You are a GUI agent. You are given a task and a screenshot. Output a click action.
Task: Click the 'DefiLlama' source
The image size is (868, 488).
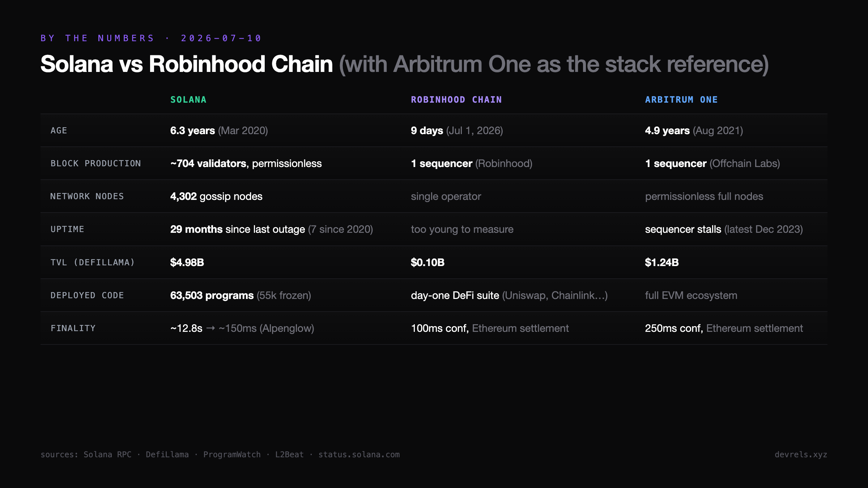tap(167, 454)
